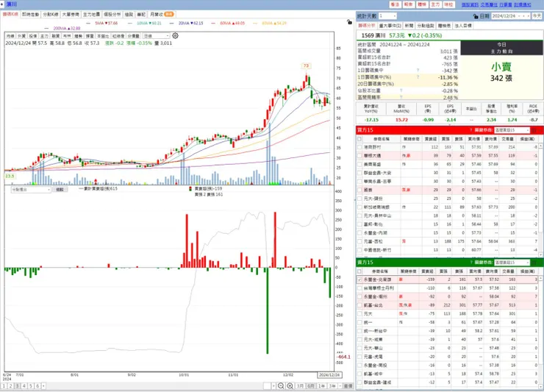Image resolution: width=544 pixels, height=392 pixels.
Task: Open 買方15 關鍵券商 filter dropdown
Action: click(512, 130)
